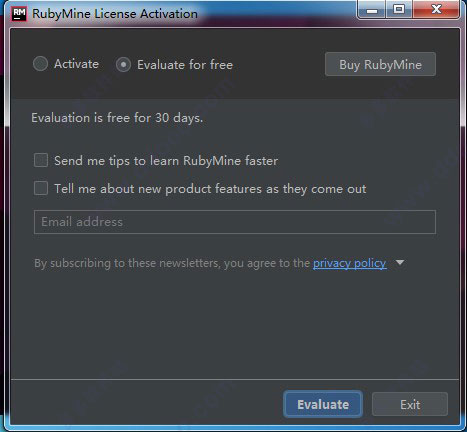Screen dimensions: 467x432
Task: Focus the Email address input field
Action: [x=235, y=222]
